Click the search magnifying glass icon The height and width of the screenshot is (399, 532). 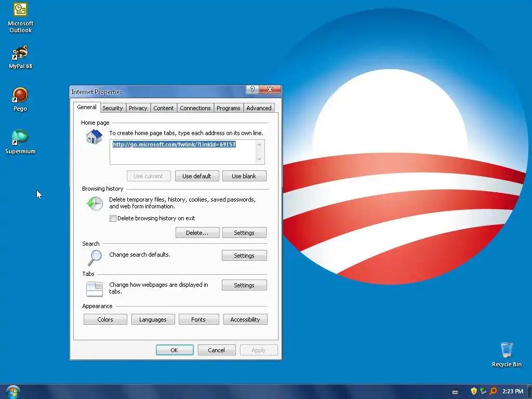point(95,258)
